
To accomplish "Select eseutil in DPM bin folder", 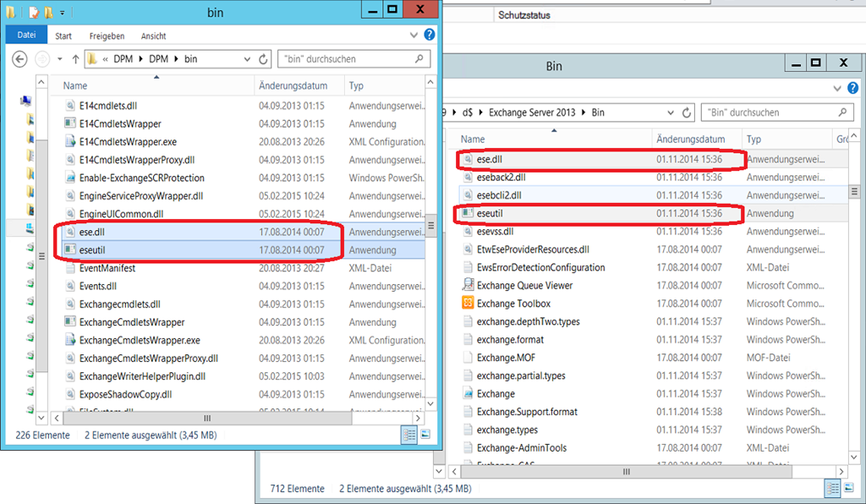I will (91, 250).
